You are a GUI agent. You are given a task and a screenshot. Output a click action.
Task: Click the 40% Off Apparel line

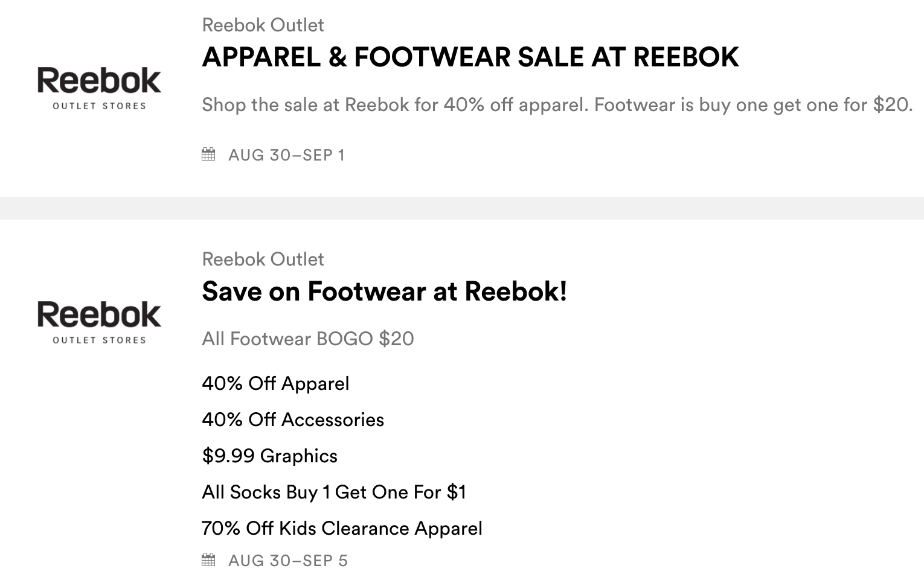click(275, 384)
